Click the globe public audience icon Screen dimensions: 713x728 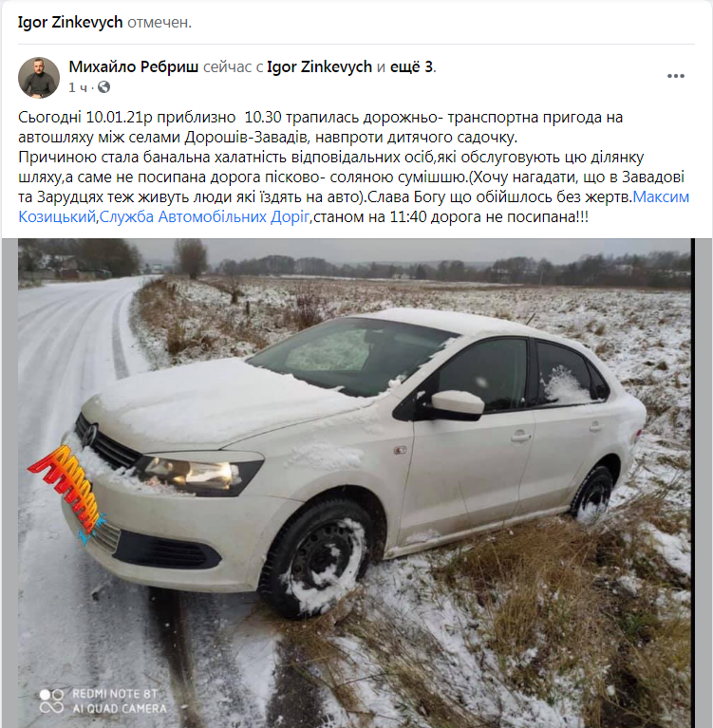click(x=104, y=86)
